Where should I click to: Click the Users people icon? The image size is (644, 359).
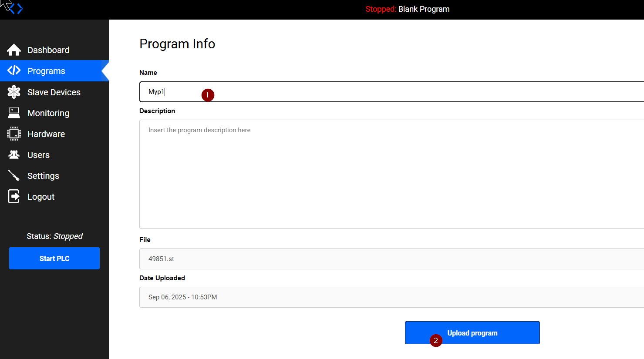tap(14, 155)
